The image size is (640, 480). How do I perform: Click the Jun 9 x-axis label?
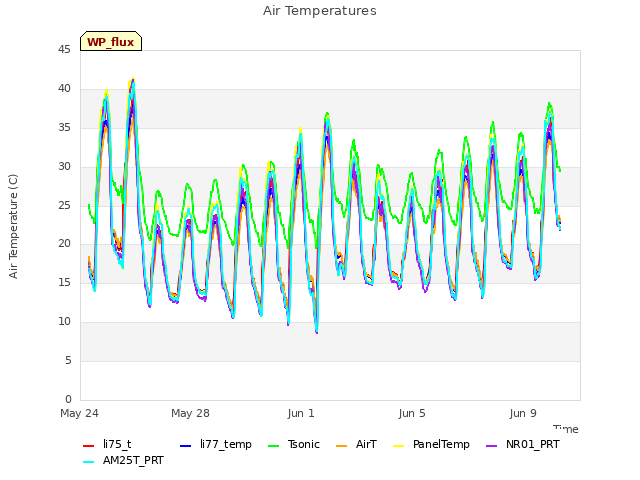[523, 413]
